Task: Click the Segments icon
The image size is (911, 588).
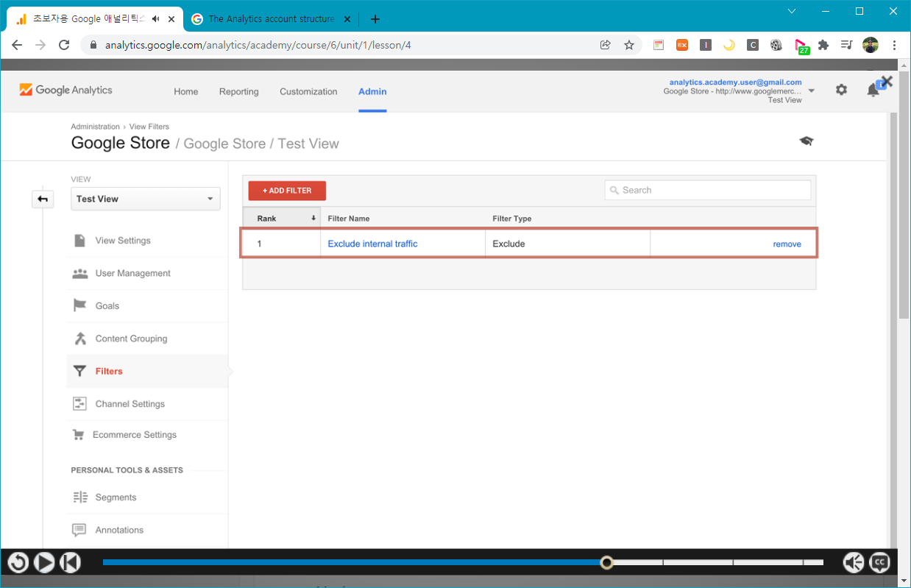Action: click(79, 497)
